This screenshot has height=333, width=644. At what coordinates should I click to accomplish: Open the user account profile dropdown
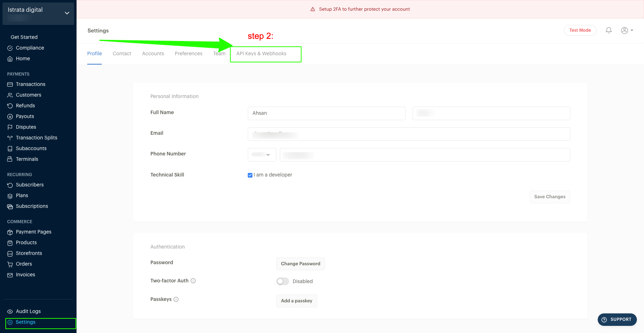tap(627, 30)
